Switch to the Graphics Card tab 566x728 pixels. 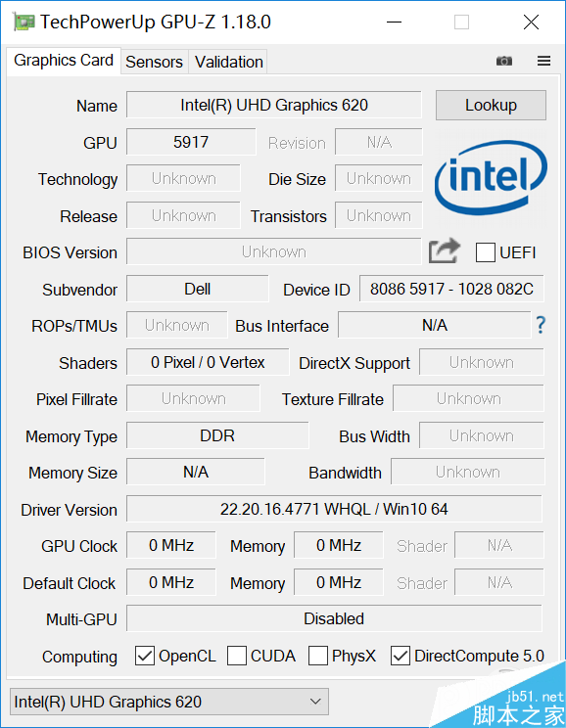coord(64,61)
